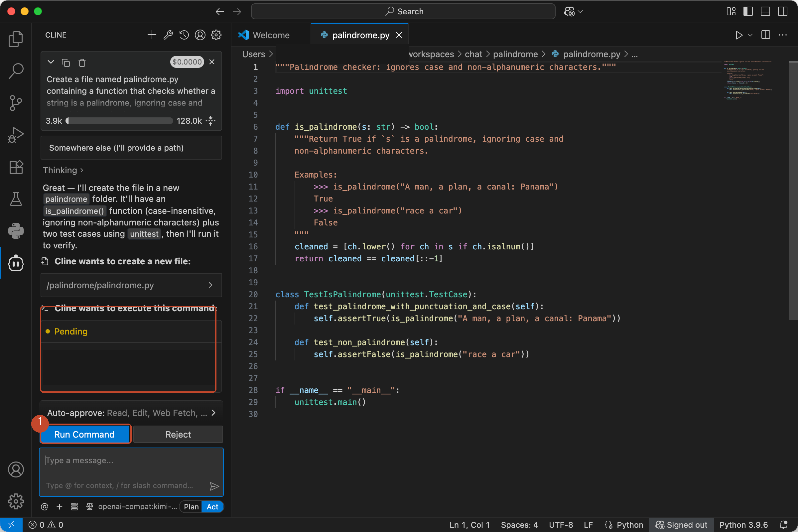Open the Extensions view

tap(16, 167)
